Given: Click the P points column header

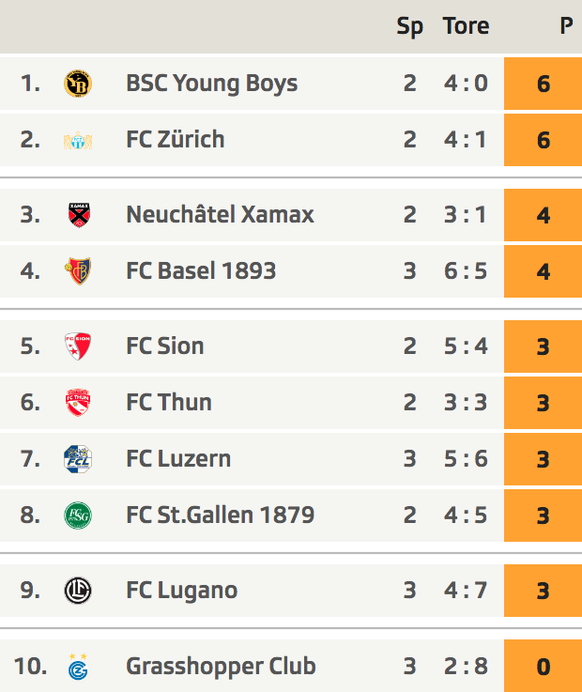Looking at the screenshot, I should (567, 26).
